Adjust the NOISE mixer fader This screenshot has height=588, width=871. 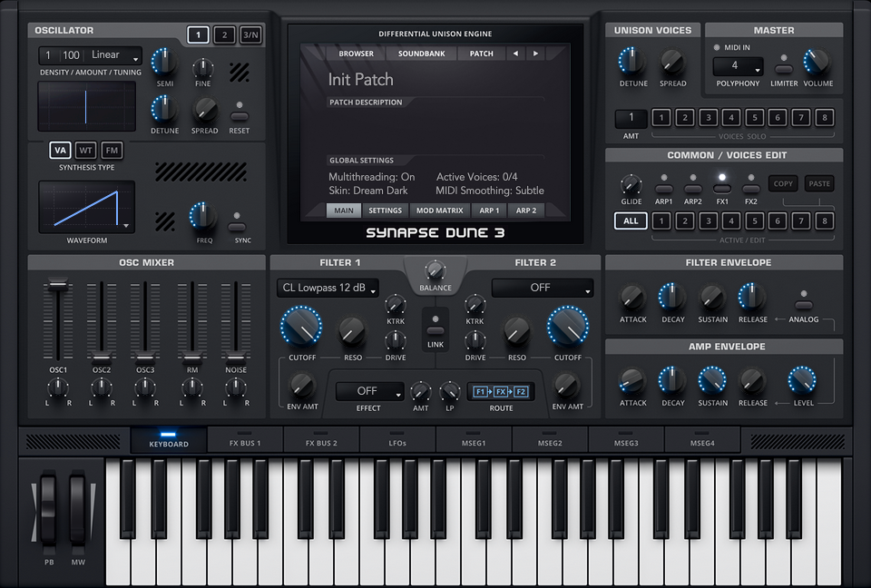[x=236, y=357]
